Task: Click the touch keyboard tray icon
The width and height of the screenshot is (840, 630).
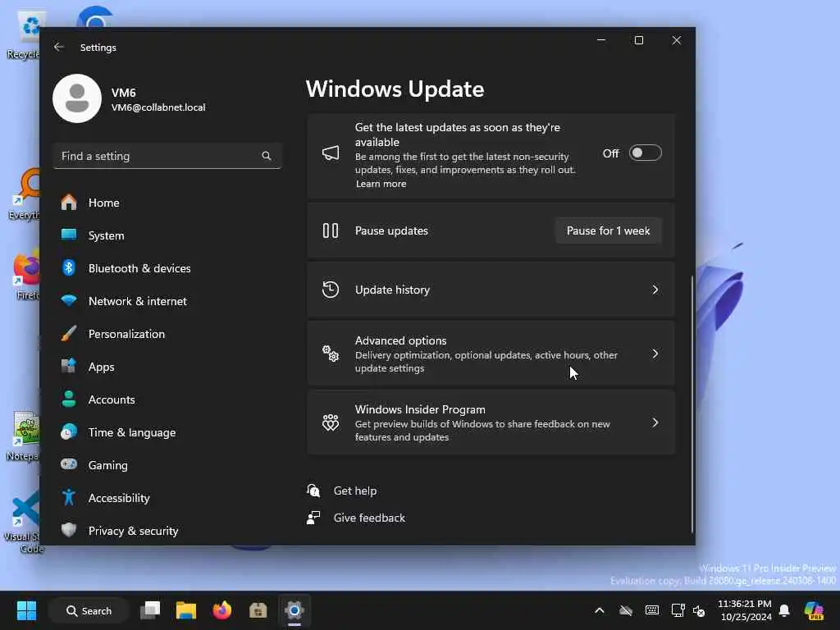Action: click(652, 610)
